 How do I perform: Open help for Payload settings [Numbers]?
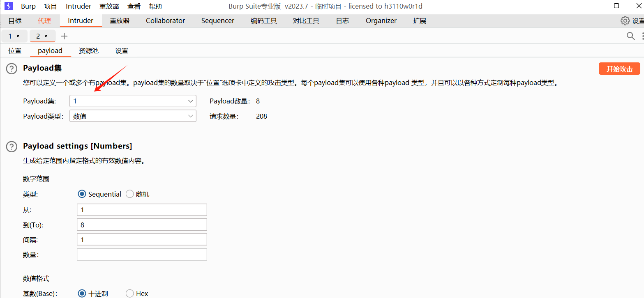(12, 147)
